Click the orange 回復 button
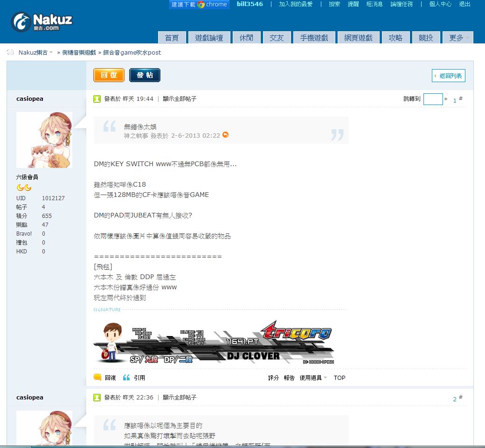The height and width of the screenshot is (448, 485). (109, 75)
